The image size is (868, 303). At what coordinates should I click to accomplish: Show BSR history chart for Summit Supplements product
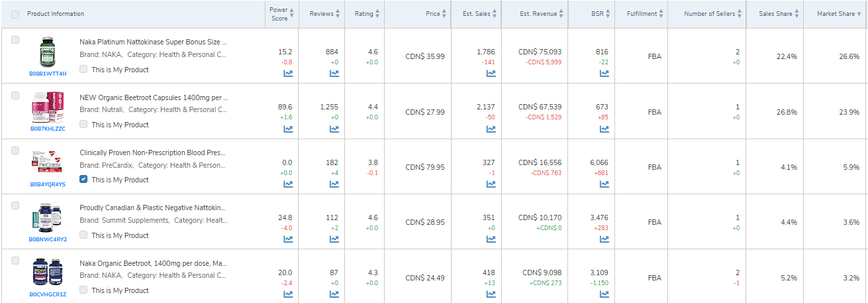pyautogui.click(x=604, y=239)
